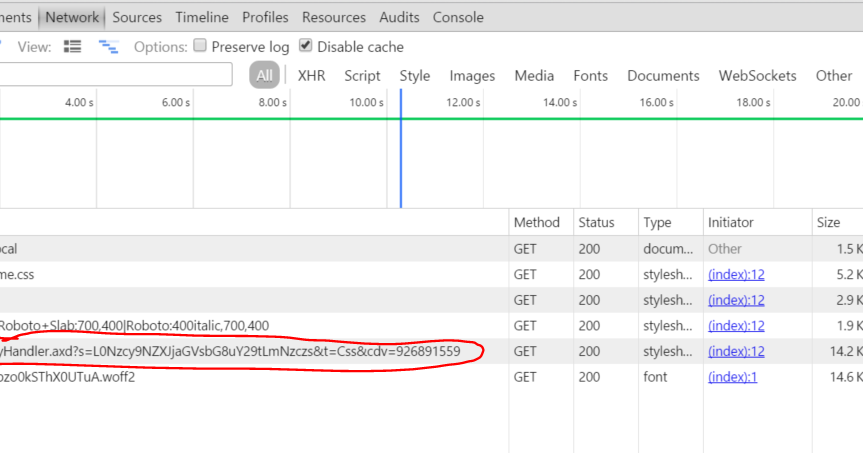The height and width of the screenshot is (453, 863).
Task: Open the (index):1 initiator link for font
Action: coord(733,377)
